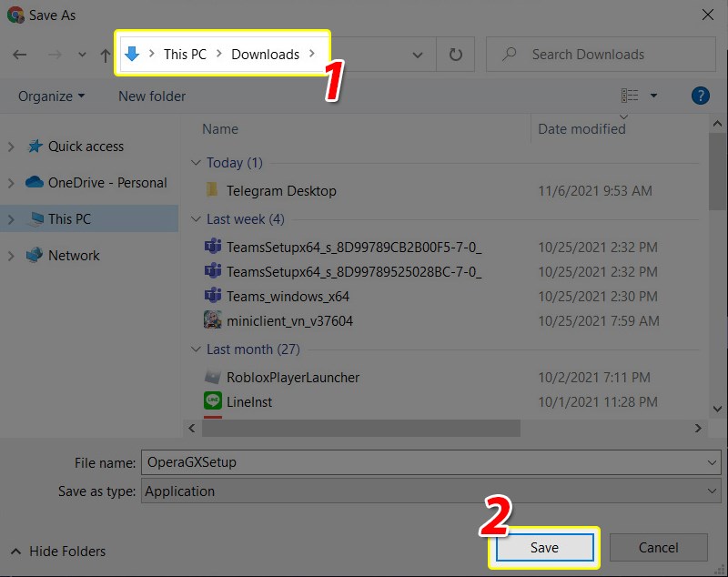Click the Save button
This screenshot has height=577, width=728.
coord(544,547)
